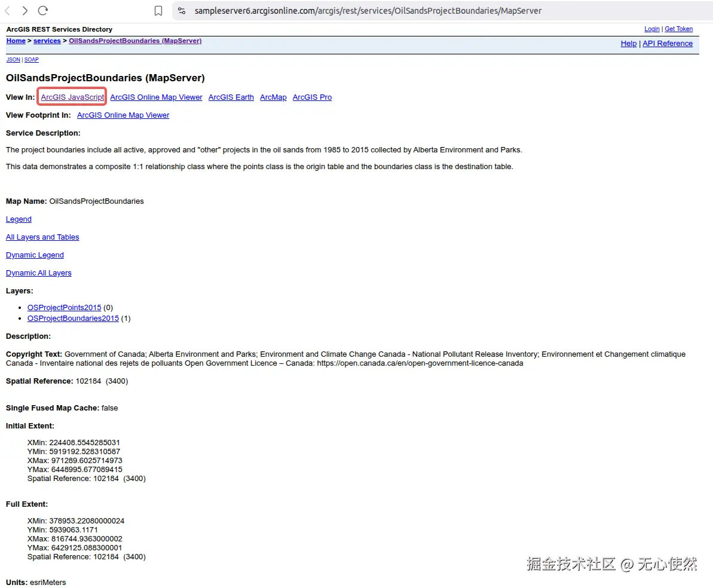Click the Map Name value OilSandsProjectBoundaries
This screenshot has height=588, width=713.
[x=96, y=201]
